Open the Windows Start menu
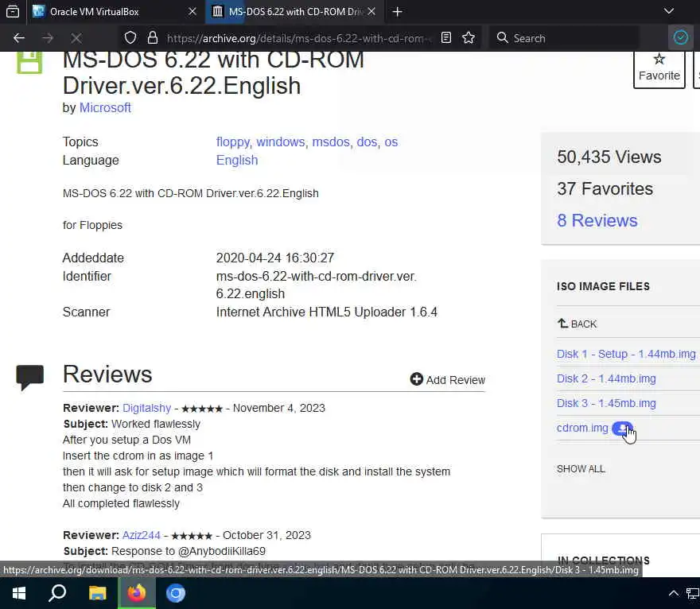This screenshot has height=609, width=700. (x=19, y=593)
